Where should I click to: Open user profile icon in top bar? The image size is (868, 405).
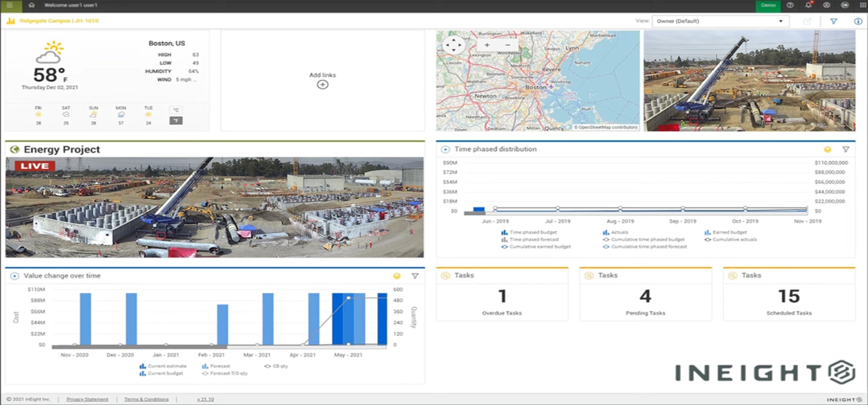pyautogui.click(x=826, y=5)
